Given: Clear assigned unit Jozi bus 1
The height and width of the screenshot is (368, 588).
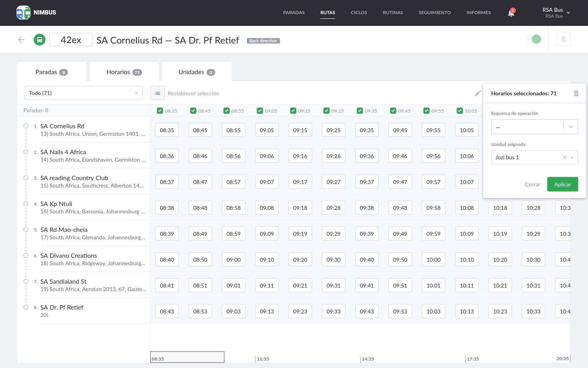Looking at the screenshot, I should (x=564, y=157).
